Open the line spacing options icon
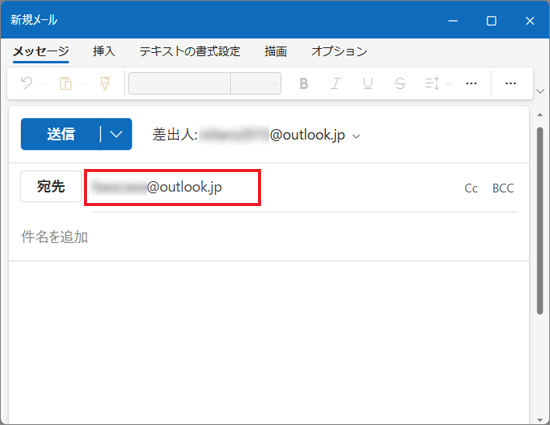 coord(432,83)
